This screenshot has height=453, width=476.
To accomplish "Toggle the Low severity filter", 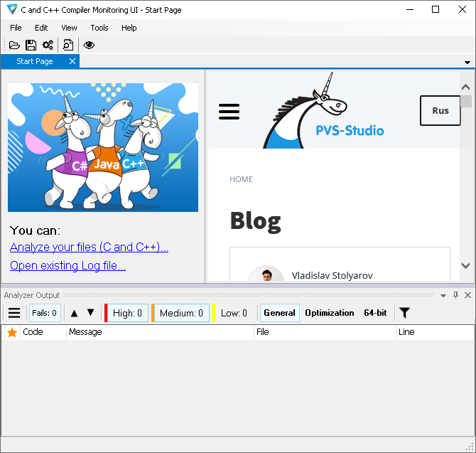I will click(x=233, y=313).
